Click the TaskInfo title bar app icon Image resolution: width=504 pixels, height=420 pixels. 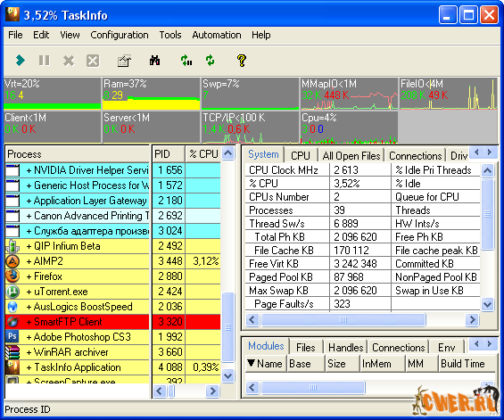pyautogui.click(x=12, y=15)
